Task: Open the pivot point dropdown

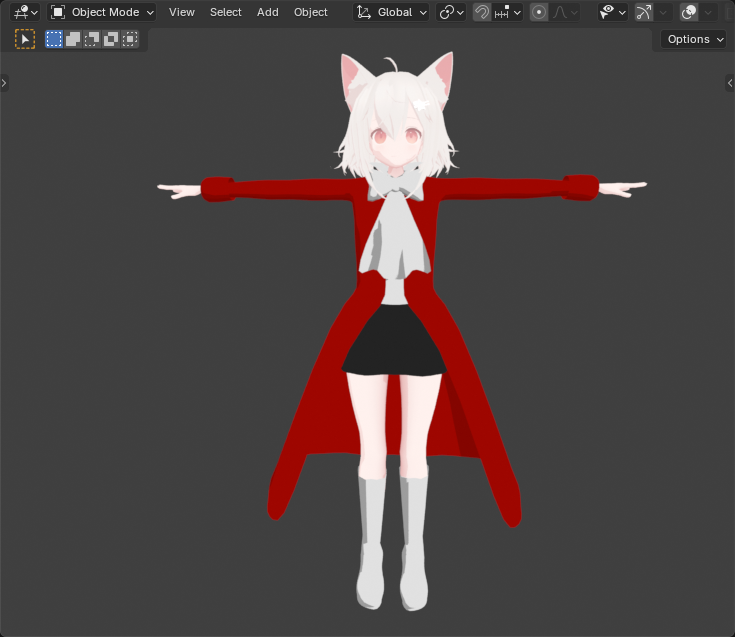Action: point(451,12)
